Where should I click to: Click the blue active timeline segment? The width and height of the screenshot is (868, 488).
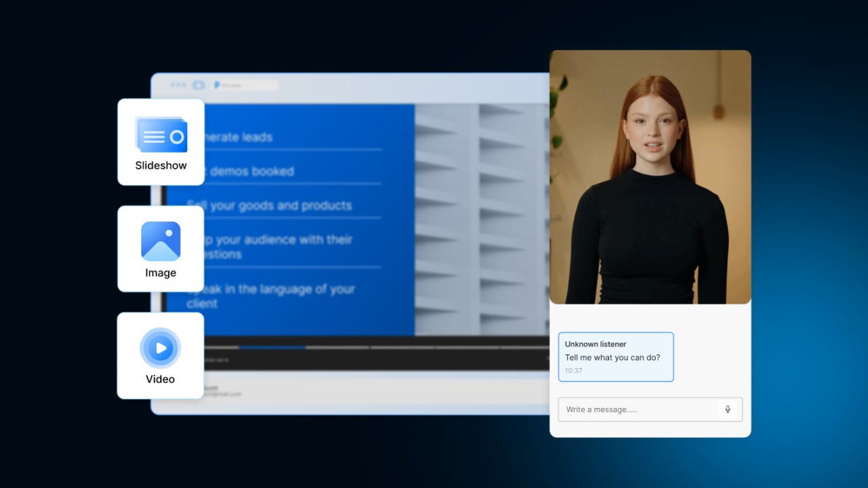[x=271, y=347]
